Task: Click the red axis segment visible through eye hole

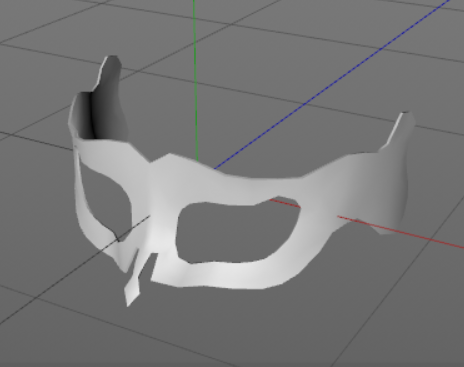Action: (x=285, y=203)
